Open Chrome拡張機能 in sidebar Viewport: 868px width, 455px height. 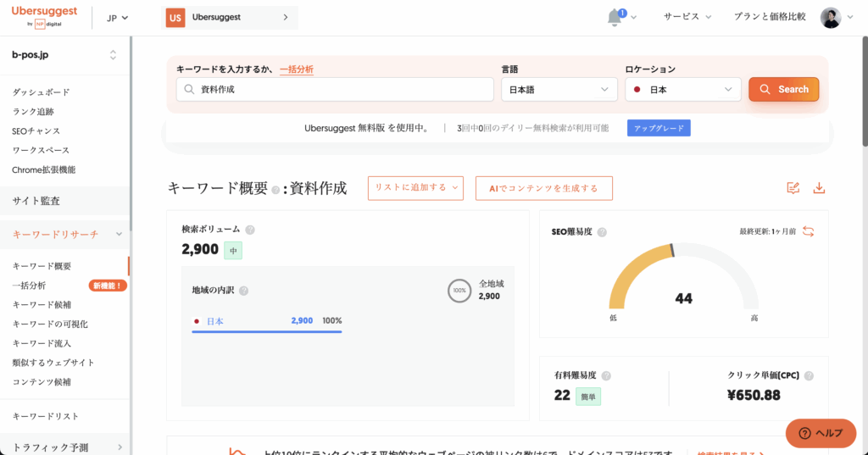tap(44, 169)
